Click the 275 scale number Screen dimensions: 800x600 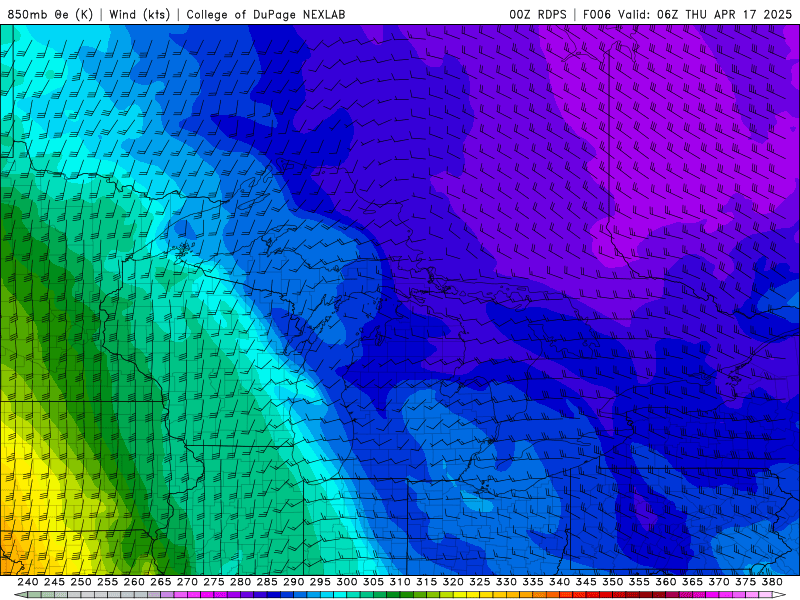pos(213,582)
